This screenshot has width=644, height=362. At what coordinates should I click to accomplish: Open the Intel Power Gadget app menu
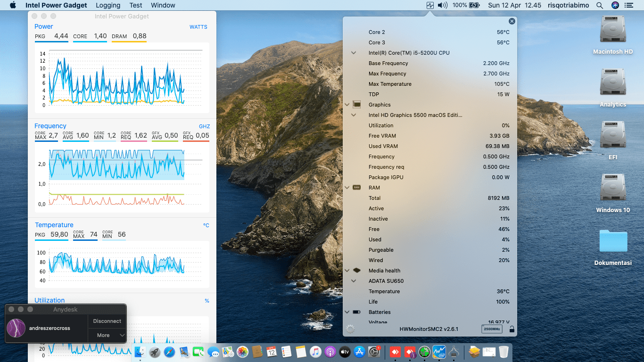pos(56,5)
